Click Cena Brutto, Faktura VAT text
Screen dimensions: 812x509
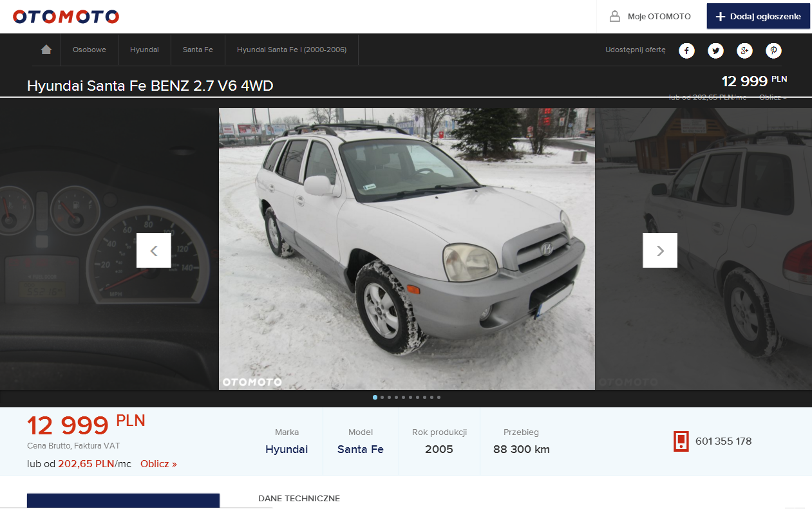pos(73,445)
